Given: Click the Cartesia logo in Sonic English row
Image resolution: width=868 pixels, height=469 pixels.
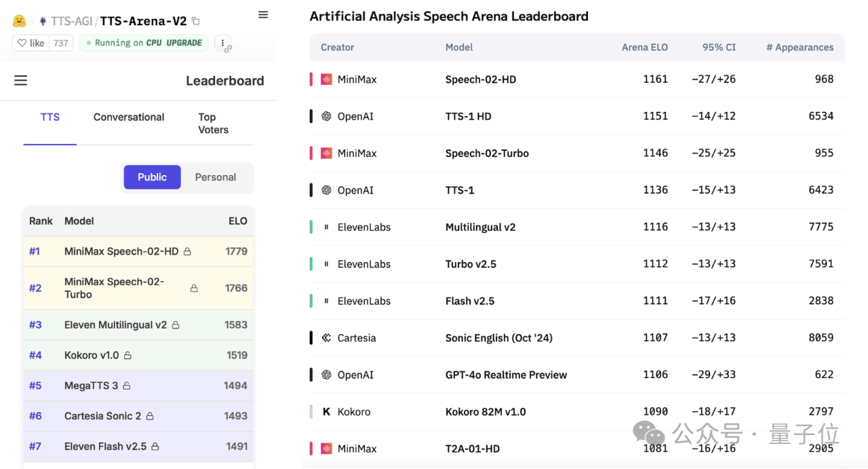Looking at the screenshot, I should pyautogui.click(x=326, y=338).
